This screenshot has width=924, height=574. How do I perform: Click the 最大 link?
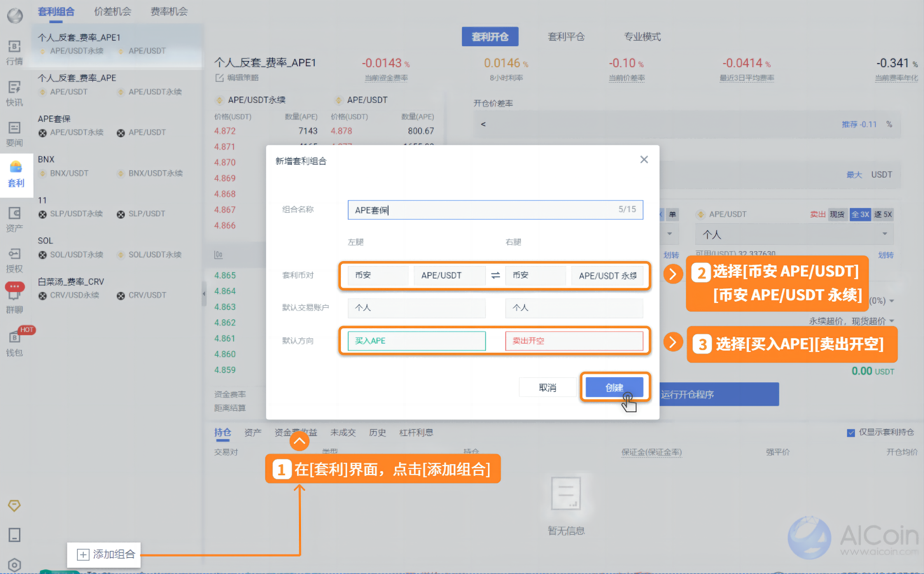click(854, 175)
